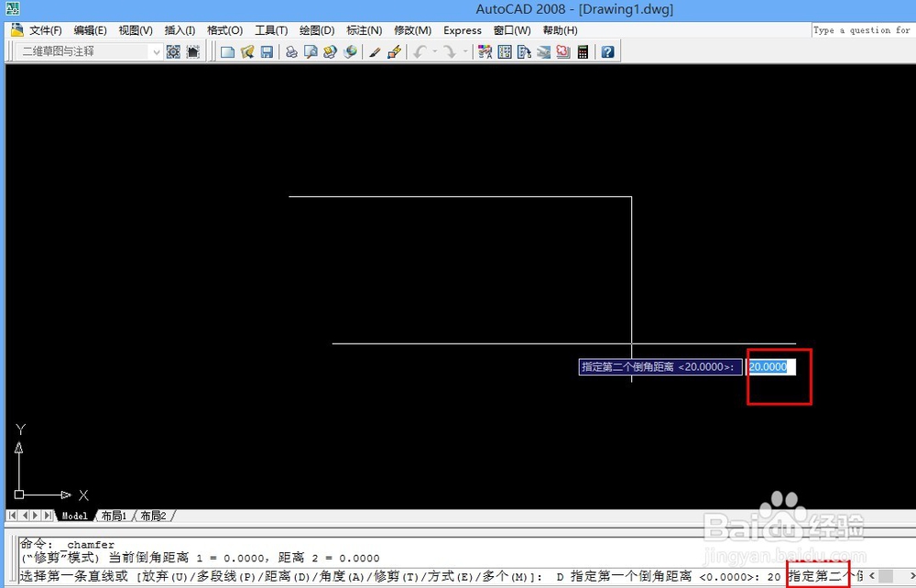Create a new drawing with New icon
This screenshot has height=588, width=916.
pos(227,52)
